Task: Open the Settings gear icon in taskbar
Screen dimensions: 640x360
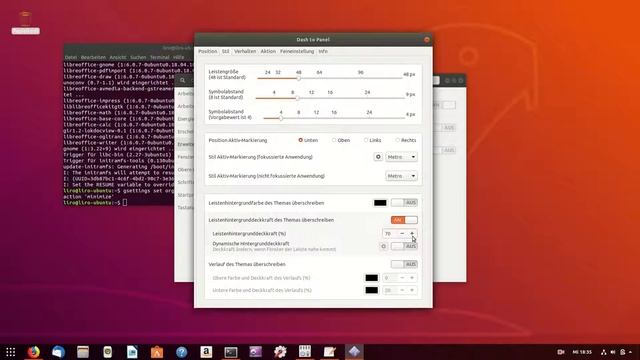Action: [x=280, y=351]
